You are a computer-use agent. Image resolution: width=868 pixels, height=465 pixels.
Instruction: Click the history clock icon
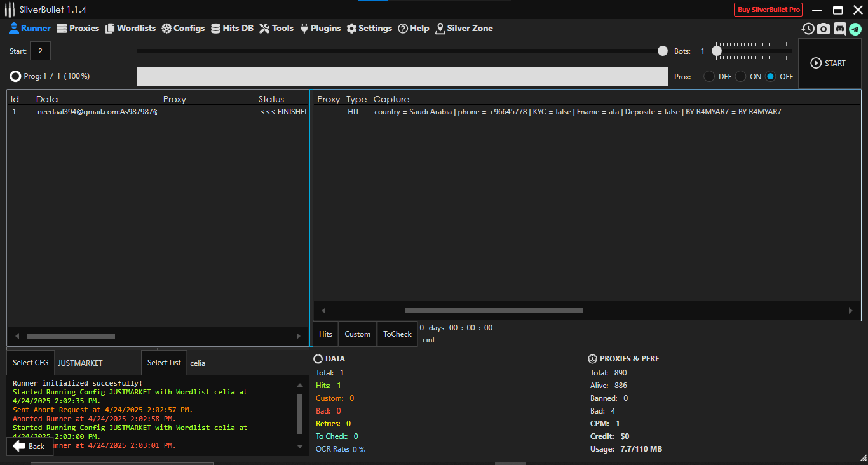tap(808, 29)
